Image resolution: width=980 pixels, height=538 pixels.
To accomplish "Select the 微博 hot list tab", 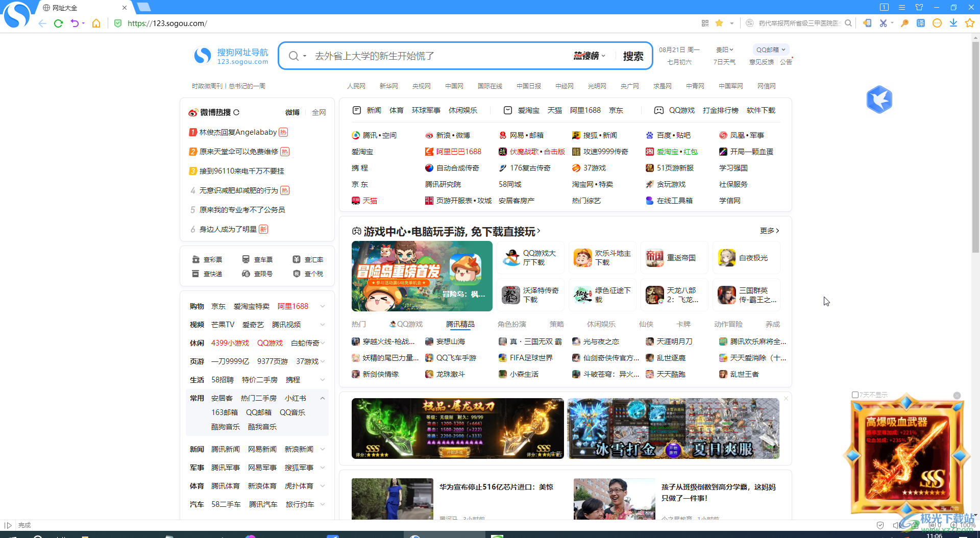I will click(x=292, y=112).
